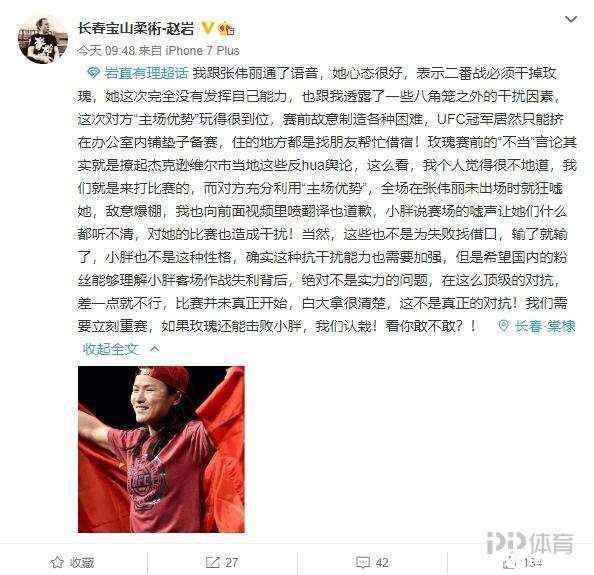Screen dimensions: 594x575
Task: Click the star 收藏 favorite icon
Action: pos(57,562)
